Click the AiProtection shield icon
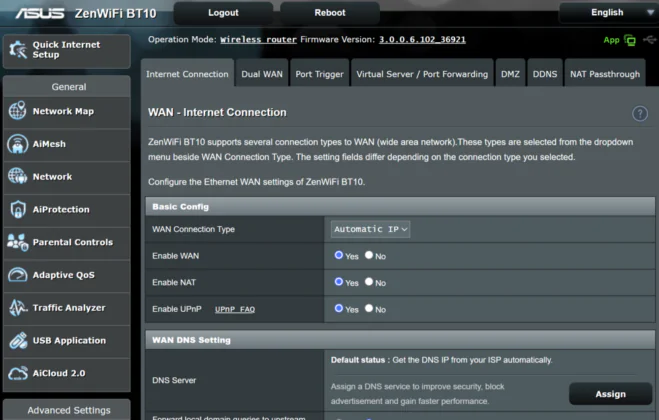659x420 pixels. pos(18,209)
